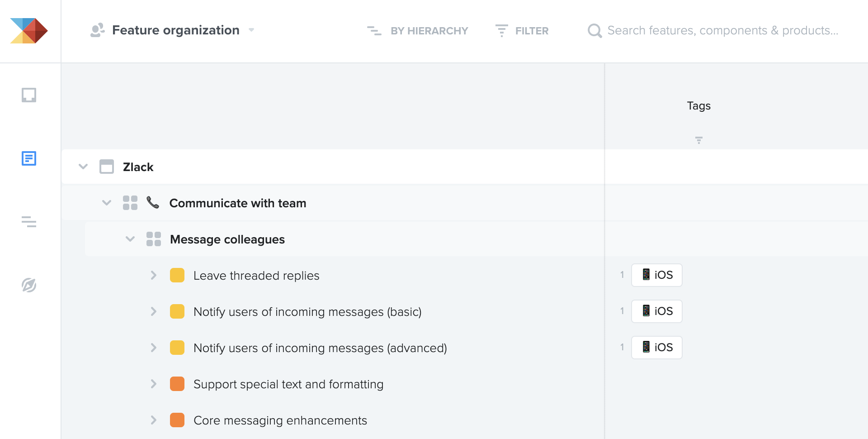Click iOS tag on Notify users (advanced) row
868x439 pixels.
pyautogui.click(x=657, y=348)
